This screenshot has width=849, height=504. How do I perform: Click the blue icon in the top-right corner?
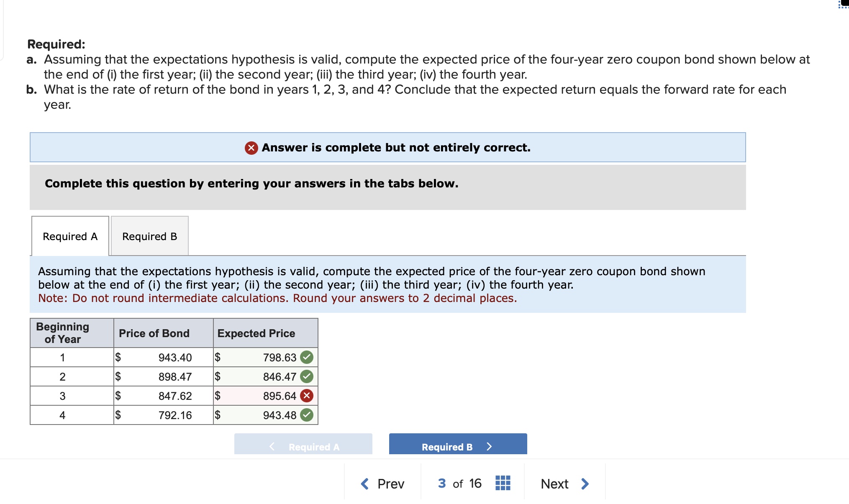(844, 6)
